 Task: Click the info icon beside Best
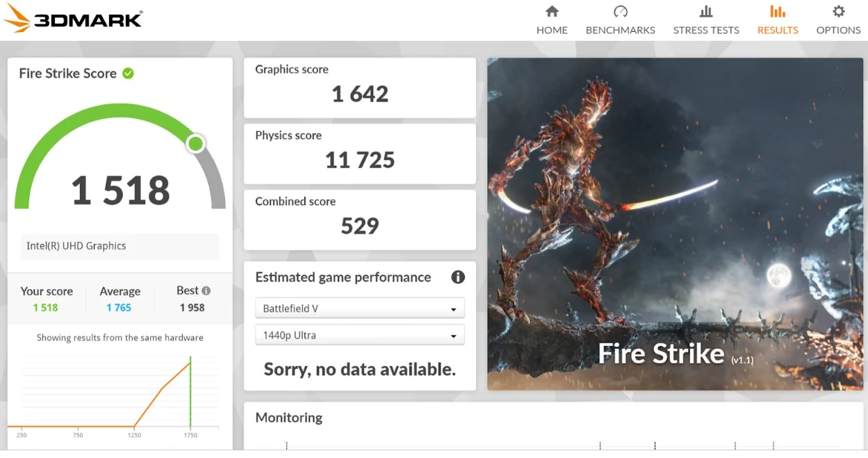click(206, 291)
